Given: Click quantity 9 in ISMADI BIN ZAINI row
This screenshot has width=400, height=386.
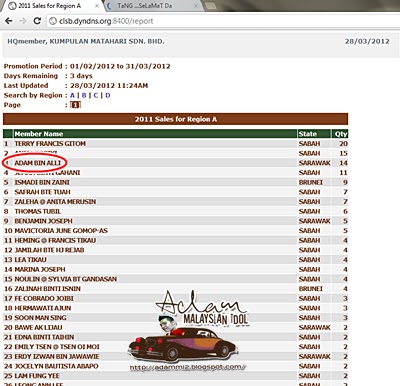Looking at the screenshot, I should 345,182.
